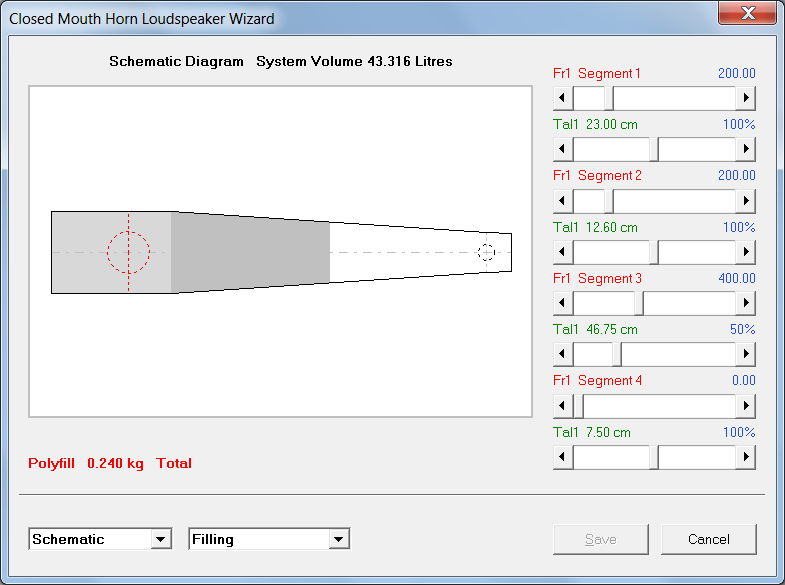
Task: Click the Cancel button
Action: pyautogui.click(x=708, y=539)
